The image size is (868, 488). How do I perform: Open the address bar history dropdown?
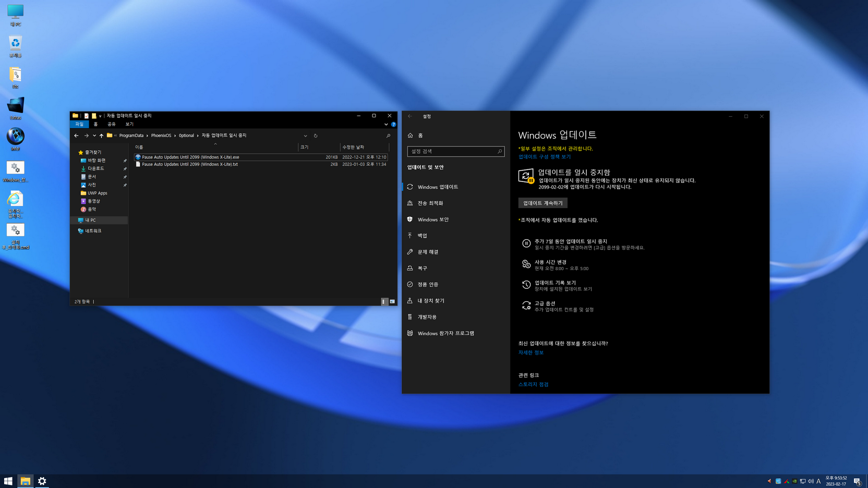[x=306, y=136]
